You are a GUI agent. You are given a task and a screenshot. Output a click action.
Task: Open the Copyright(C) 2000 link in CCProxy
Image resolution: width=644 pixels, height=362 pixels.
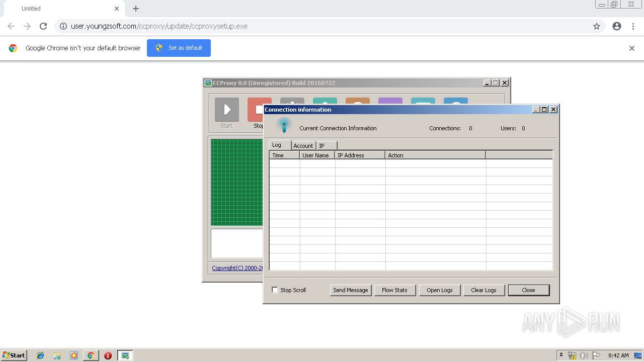click(237, 268)
